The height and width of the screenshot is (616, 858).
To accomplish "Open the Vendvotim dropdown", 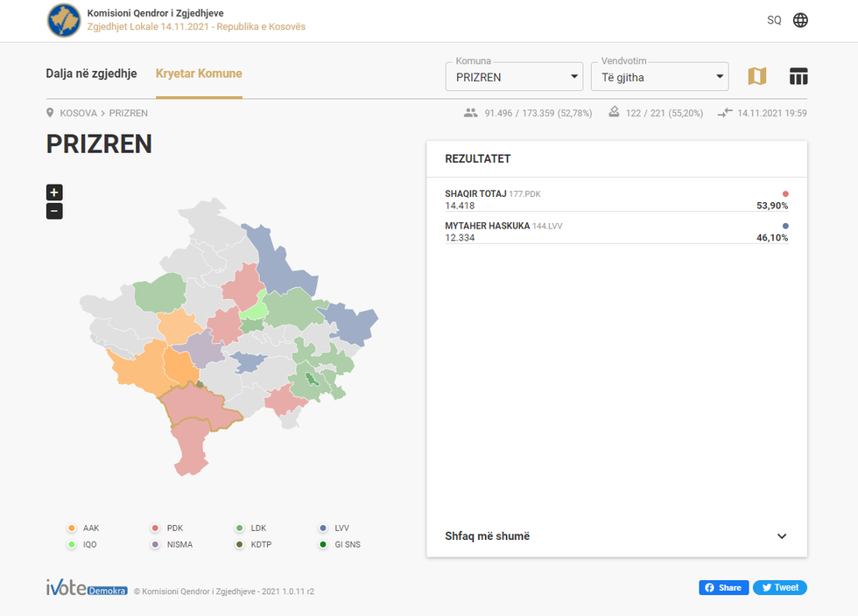I will tap(659, 76).
